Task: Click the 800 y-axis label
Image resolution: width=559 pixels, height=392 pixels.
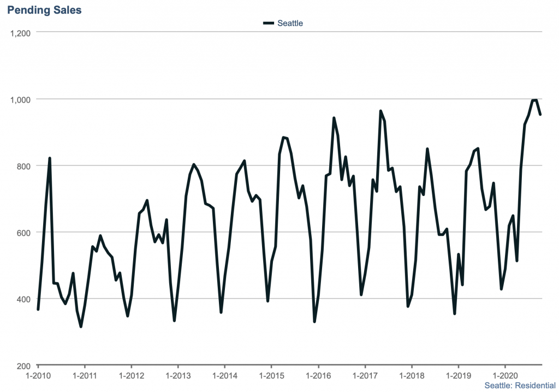Action: [x=23, y=166]
